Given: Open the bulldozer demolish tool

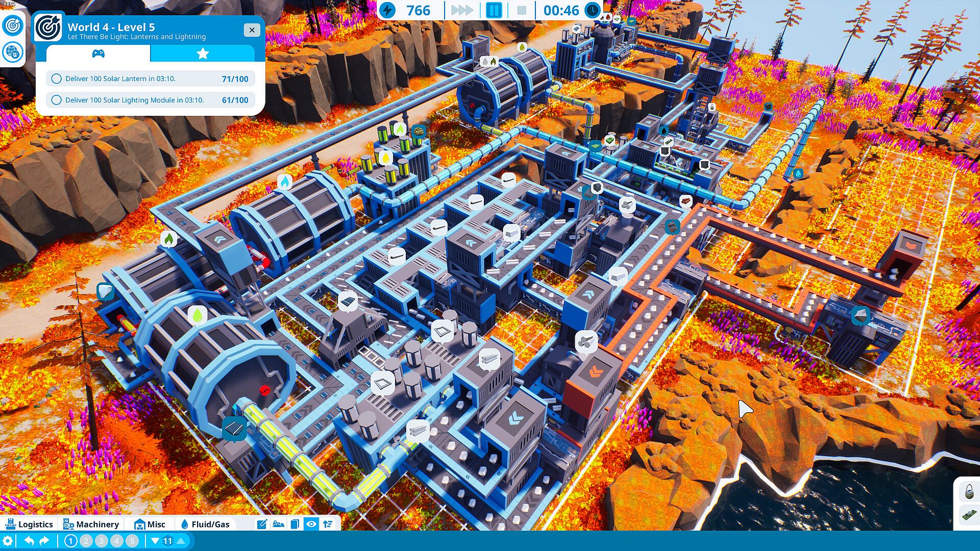Looking at the screenshot, I should (x=278, y=524).
